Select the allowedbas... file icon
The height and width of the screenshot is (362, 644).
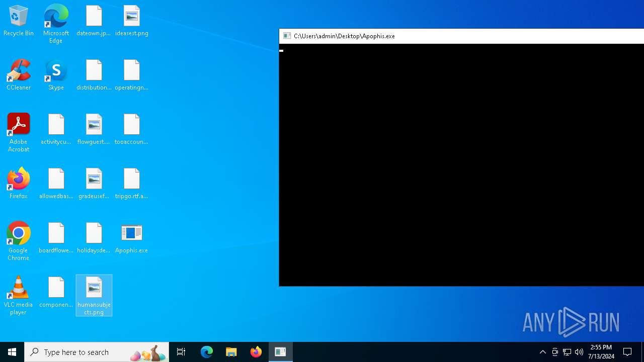click(56, 184)
